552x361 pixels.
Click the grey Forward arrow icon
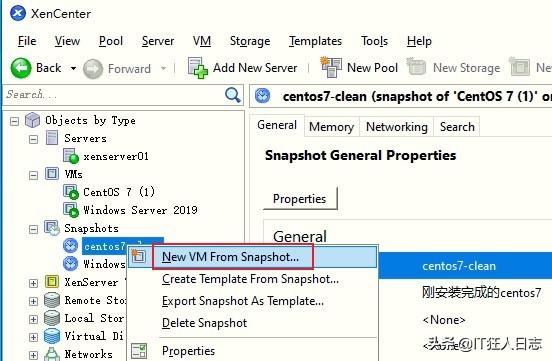click(93, 69)
